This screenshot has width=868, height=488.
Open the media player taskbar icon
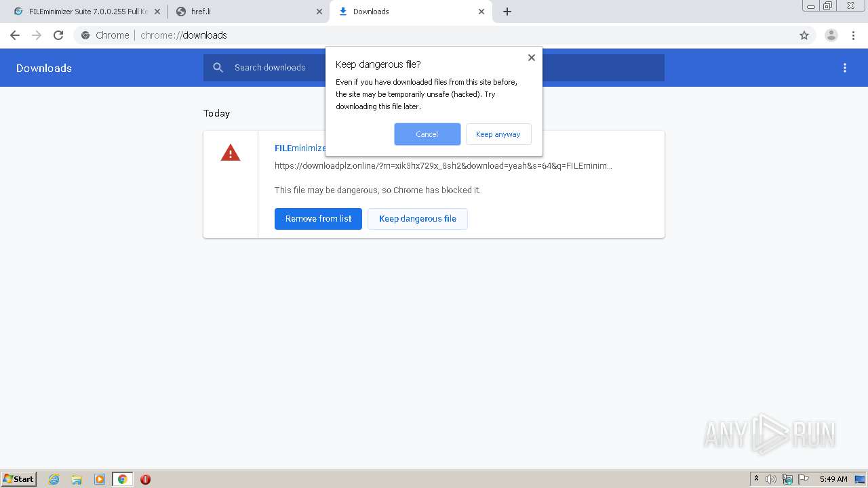(x=100, y=479)
